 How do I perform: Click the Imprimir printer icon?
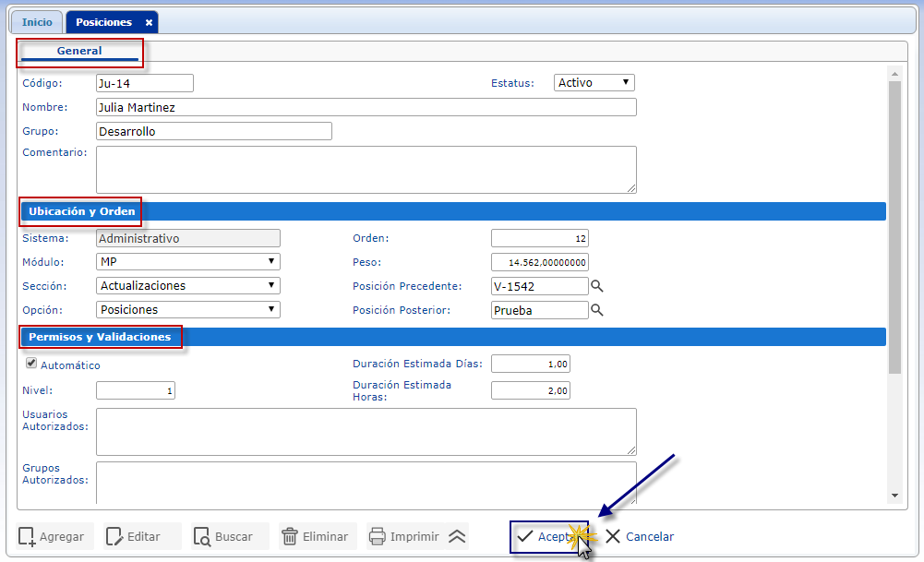click(x=377, y=537)
